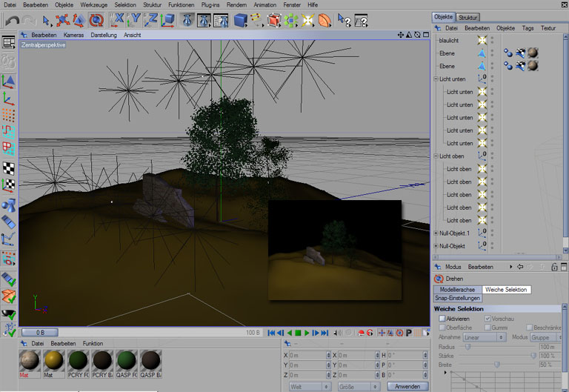
Task: Click the green play forward button
Action: [307, 333]
